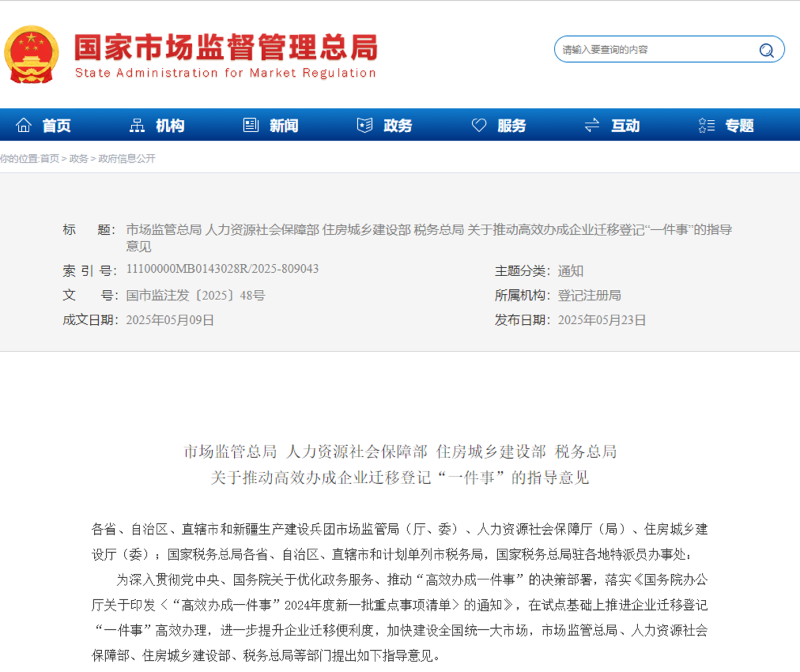The image size is (800, 672).
Task: Click the heart icon beside 服务
Action: 479,125
